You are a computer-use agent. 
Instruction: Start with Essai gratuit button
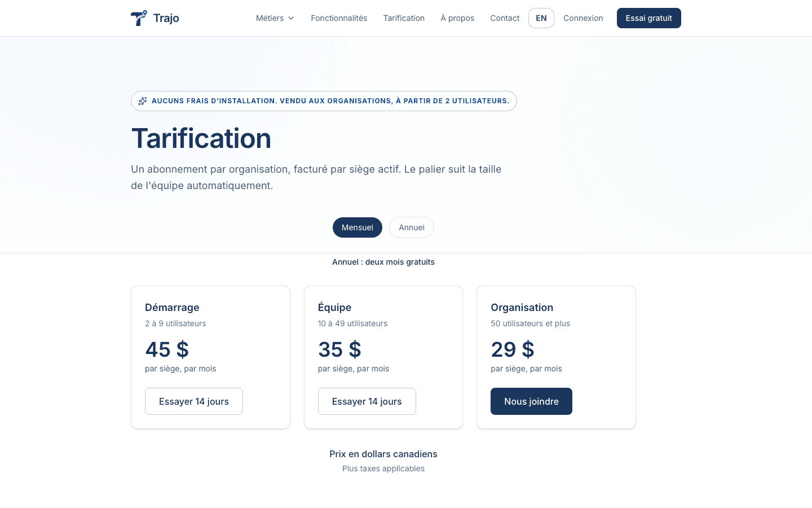(x=649, y=18)
